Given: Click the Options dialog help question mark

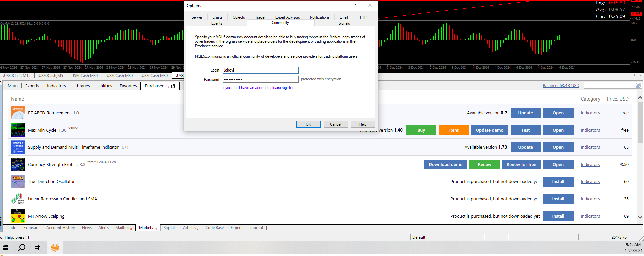Looking at the screenshot, I should pyautogui.click(x=355, y=5).
